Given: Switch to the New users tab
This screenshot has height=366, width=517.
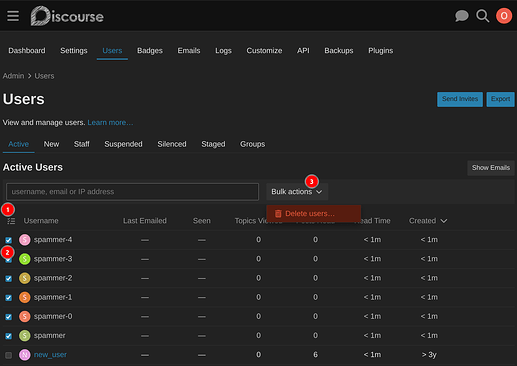Looking at the screenshot, I should point(51,144).
